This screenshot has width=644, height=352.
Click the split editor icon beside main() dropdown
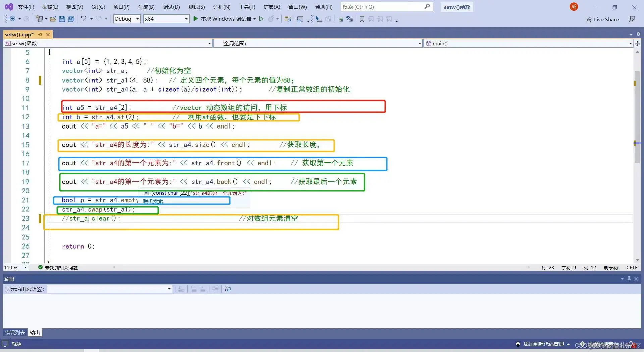point(637,43)
